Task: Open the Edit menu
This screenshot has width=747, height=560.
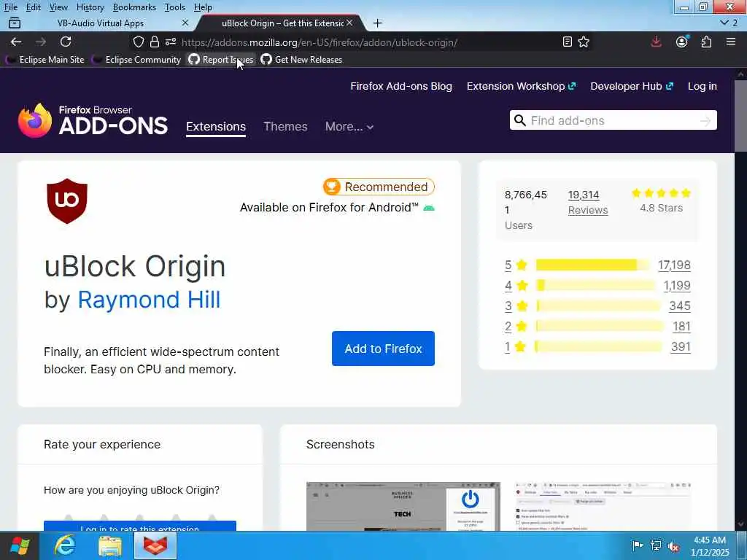Action: [33, 7]
